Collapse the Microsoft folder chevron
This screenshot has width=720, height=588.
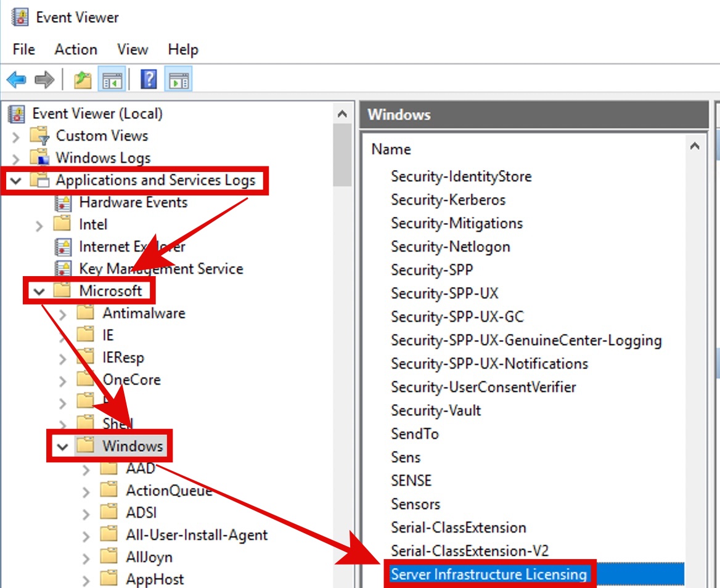pos(39,292)
